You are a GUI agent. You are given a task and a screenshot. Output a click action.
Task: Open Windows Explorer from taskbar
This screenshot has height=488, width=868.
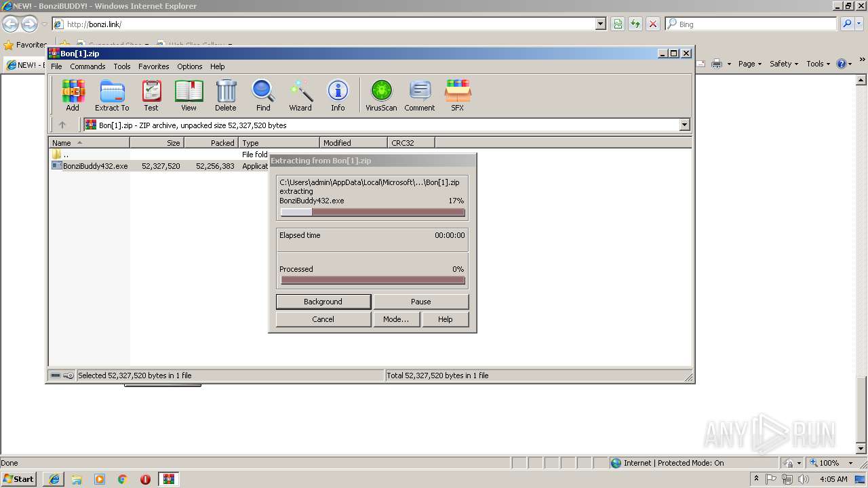click(x=77, y=479)
